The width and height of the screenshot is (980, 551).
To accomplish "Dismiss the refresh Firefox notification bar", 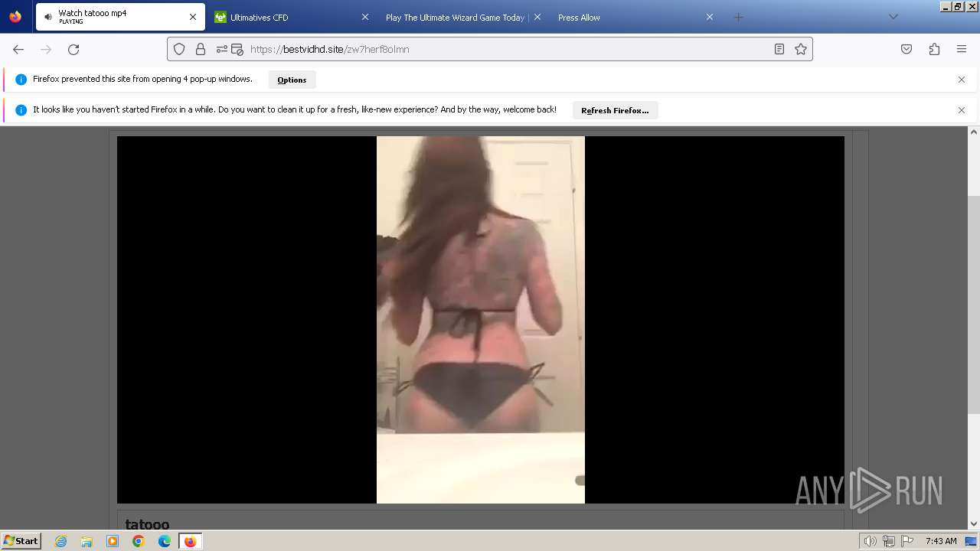I will (962, 110).
